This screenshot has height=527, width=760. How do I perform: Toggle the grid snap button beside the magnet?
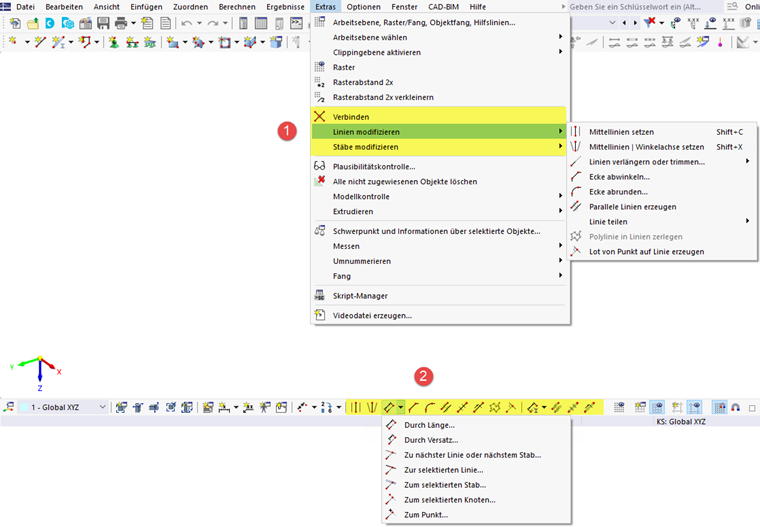click(719, 407)
